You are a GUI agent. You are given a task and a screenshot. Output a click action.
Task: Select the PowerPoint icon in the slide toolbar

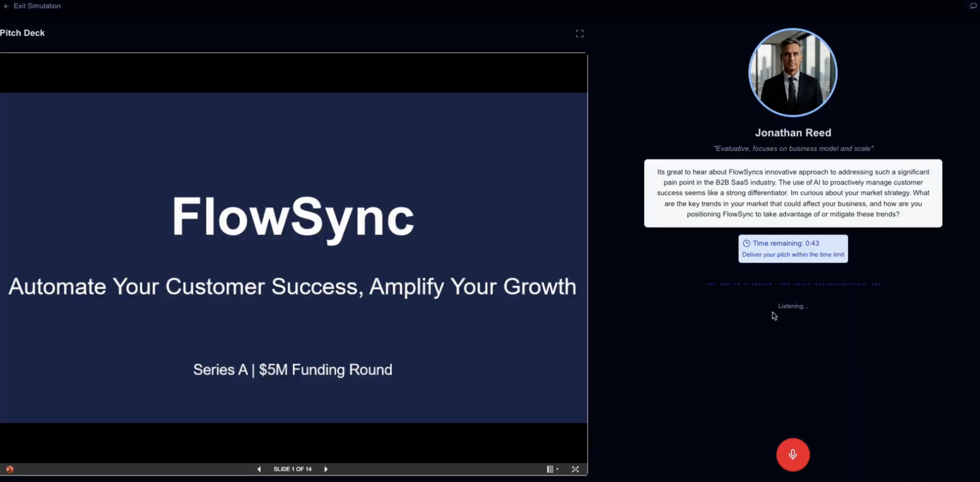point(9,469)
